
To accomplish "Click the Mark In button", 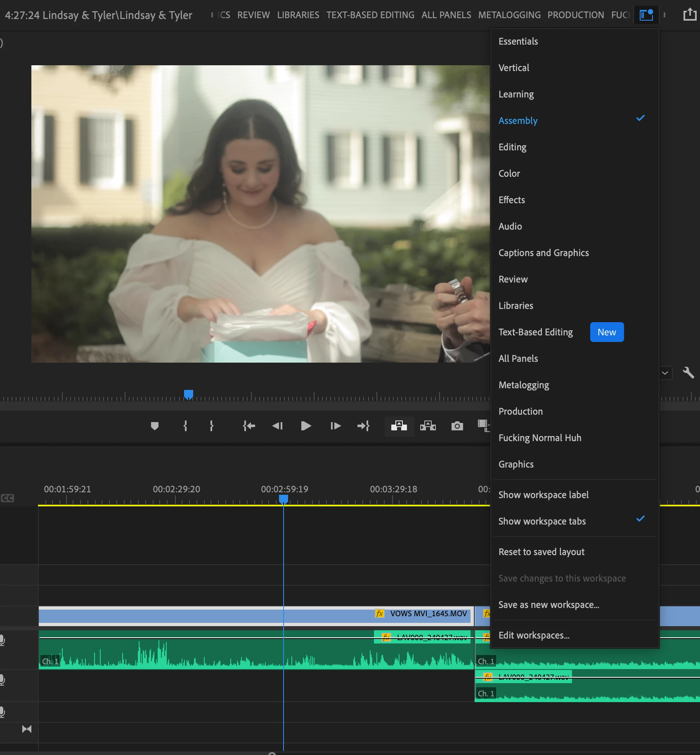I will [x=185, y=426].
